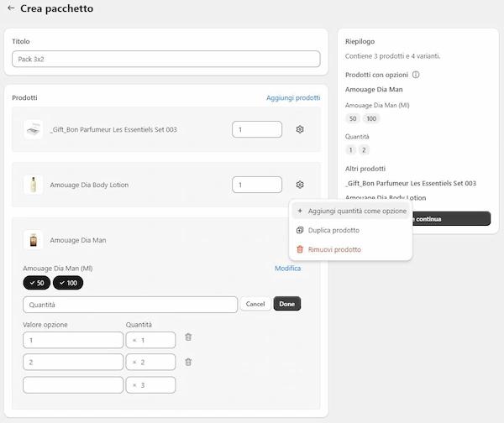Click the info icon beside Prodotti con opzioni
This screenshot has width=504, height=423.
(x=416, y=75)
